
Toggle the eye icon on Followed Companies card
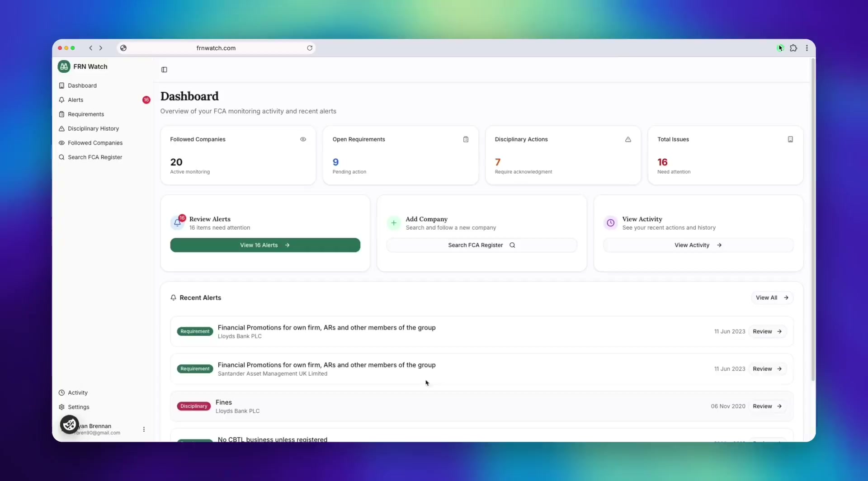(x=303, y=139)
